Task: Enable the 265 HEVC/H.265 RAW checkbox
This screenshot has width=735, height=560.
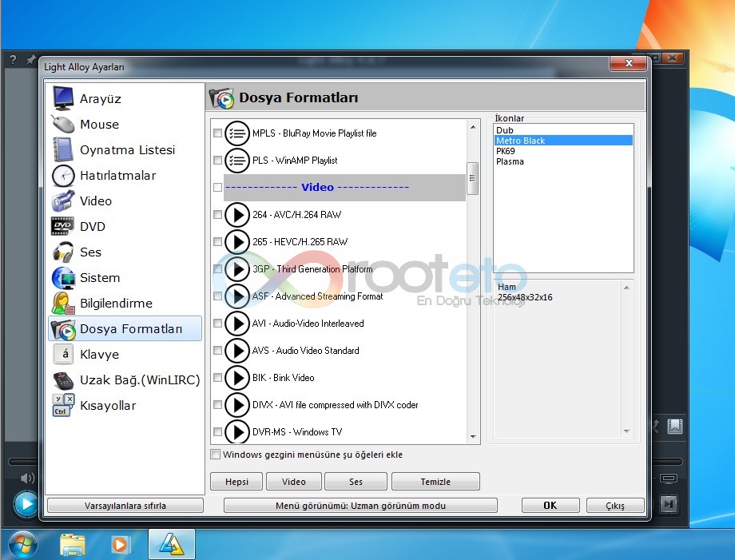Action: point(217,242)
